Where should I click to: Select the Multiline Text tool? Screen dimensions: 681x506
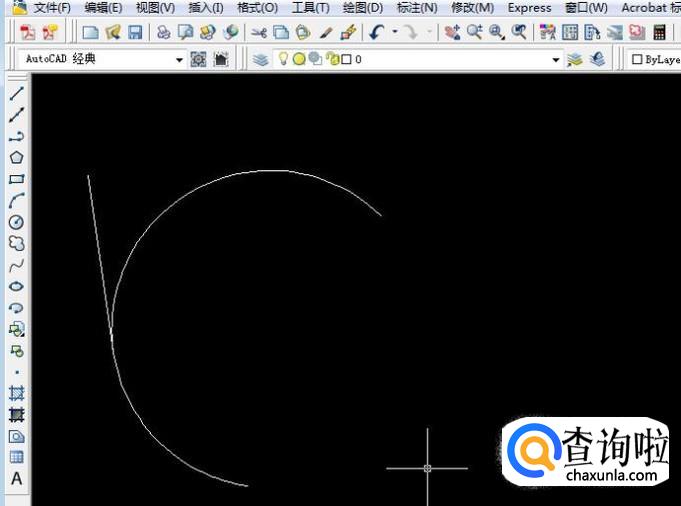pyautogui.click(x=17, y=479)
